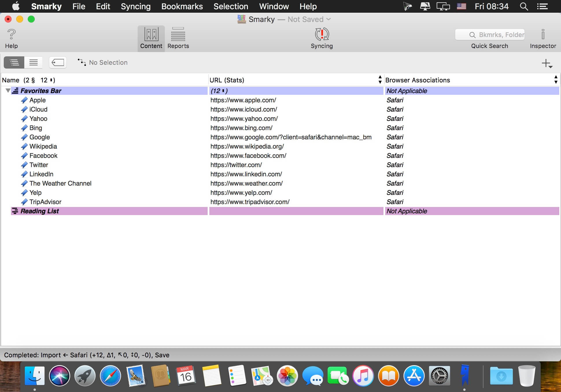Screen dimensions: 561x392
Task: Open the plus add-item dropdown
Action: [x=547, y=63]
